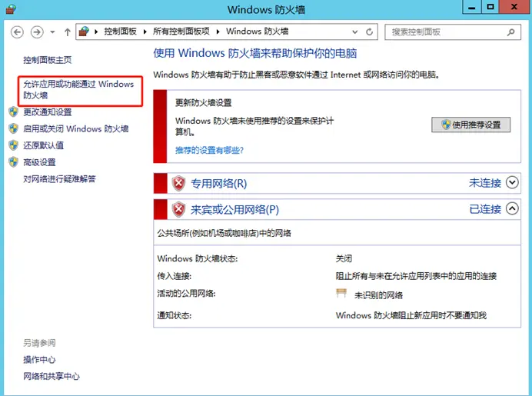This screenshot has width=532, height=396.
Task: Open 启用或关闭 Windows 防火墙 link
Action: 75,129
